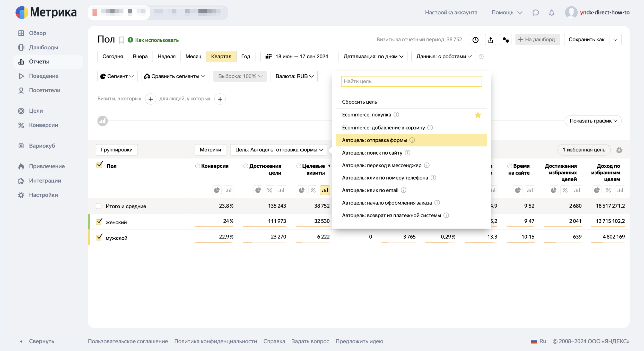Click the export/share report icon
This screenshot has height=351, width=644.
[x=491, y=40]
